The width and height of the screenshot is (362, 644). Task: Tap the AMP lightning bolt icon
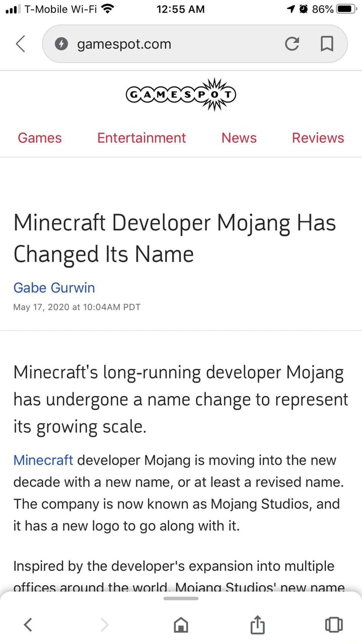pos(63,44)
